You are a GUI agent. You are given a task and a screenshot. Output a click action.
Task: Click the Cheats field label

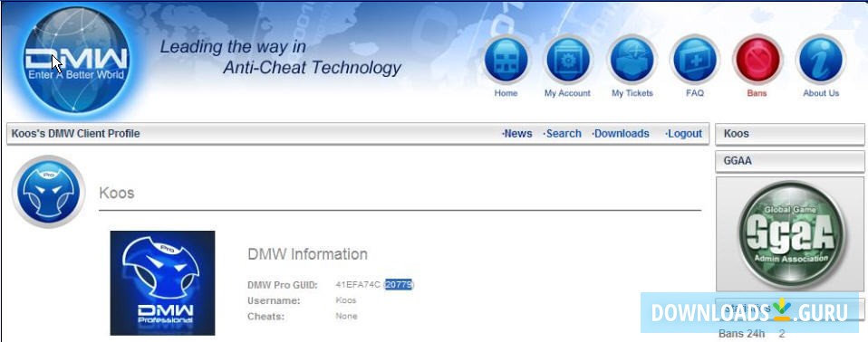pos(265,317)
